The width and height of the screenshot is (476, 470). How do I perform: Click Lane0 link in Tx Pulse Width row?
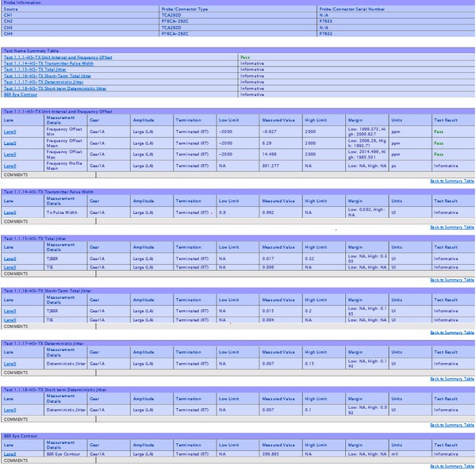10,212
